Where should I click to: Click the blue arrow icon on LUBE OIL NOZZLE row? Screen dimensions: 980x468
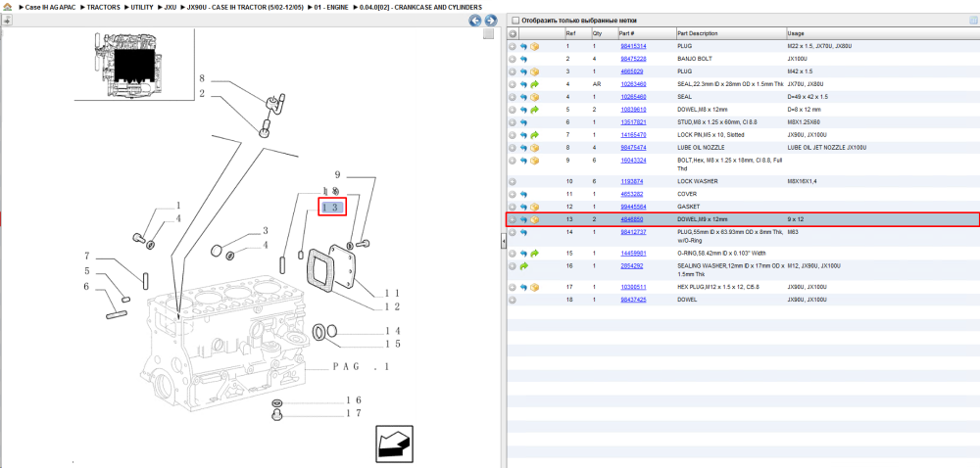[523, 148]
